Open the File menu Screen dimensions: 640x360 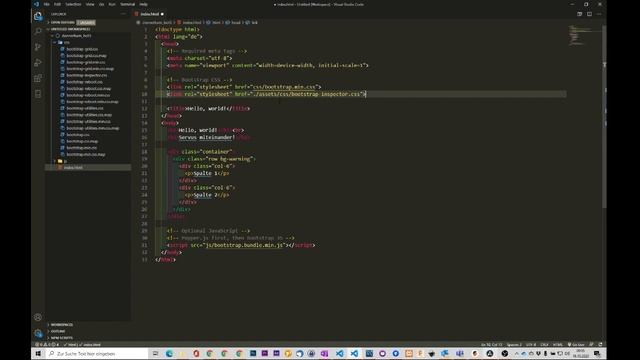[x=47, y=4]
